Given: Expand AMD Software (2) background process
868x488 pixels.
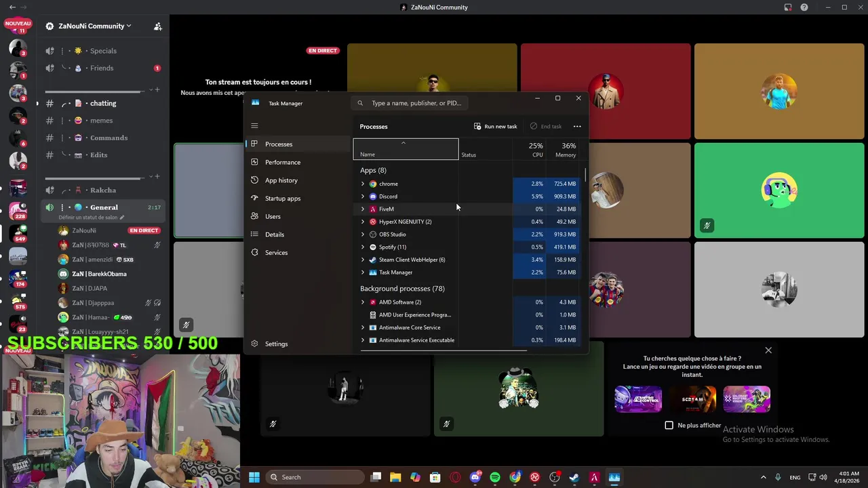Looking at the screenshot, I should pyautogui.click(x=363, y=302).
